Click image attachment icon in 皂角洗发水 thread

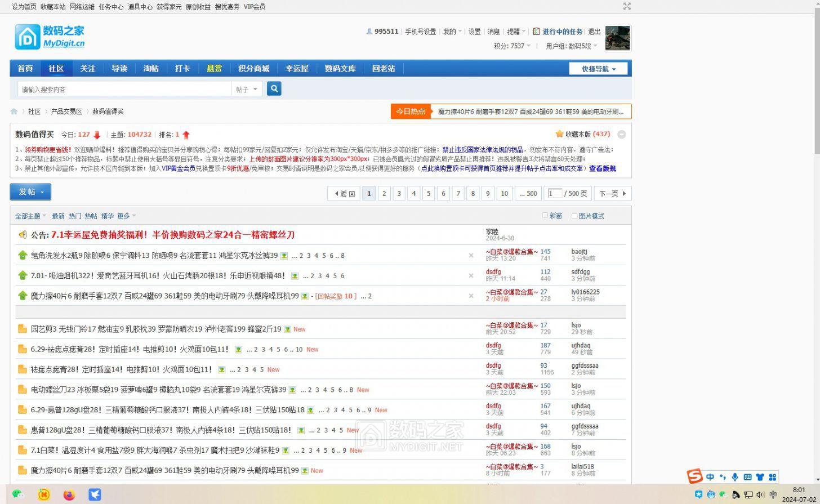tap(284, 256)
